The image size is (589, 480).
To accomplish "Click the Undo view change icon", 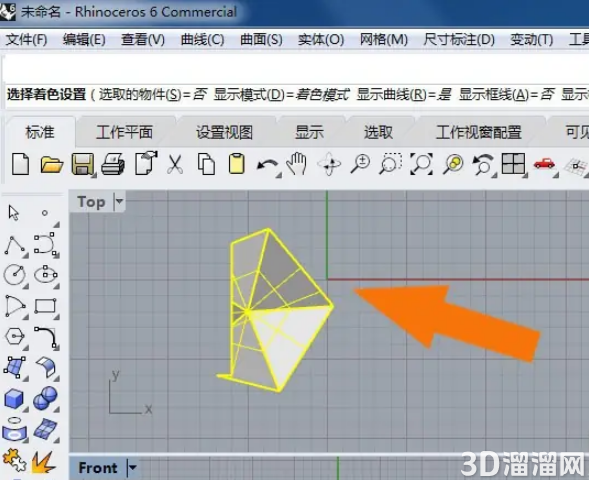I will tap(483, 164).
